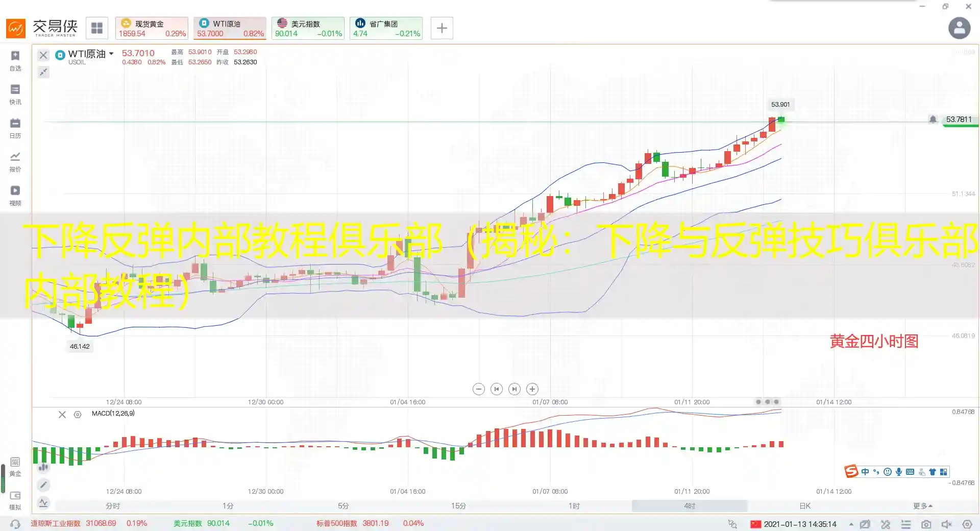The width and height of the screenshot is (980, 531).
Task: Click the price alert bell icon
Action: [x=933, y=119]
